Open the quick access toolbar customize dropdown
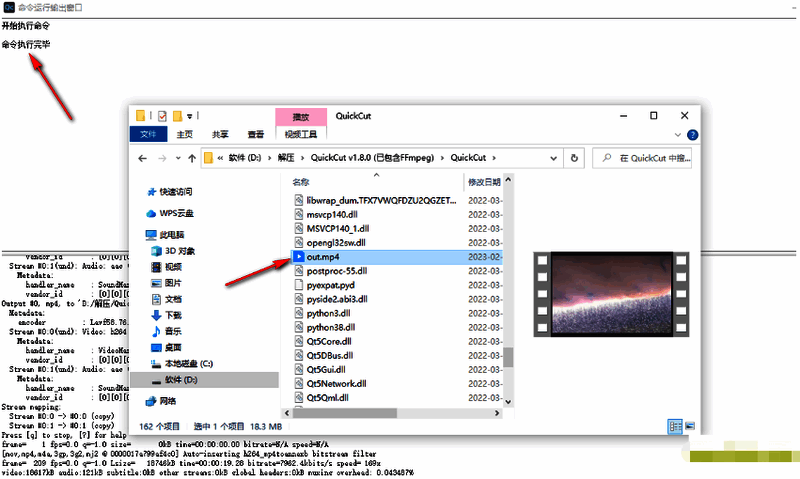The height and width of the screenshot is (479, 800). click(x=190, y=115)
